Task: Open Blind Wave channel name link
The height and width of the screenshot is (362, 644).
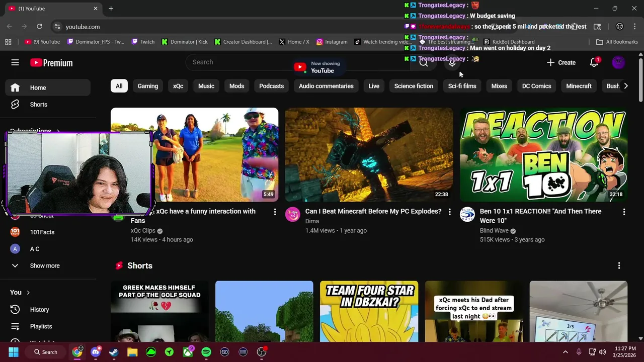Action: 494,231
